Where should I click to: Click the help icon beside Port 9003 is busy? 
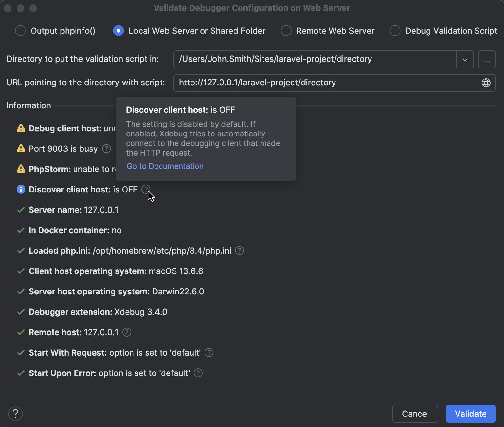click(106, 148)
